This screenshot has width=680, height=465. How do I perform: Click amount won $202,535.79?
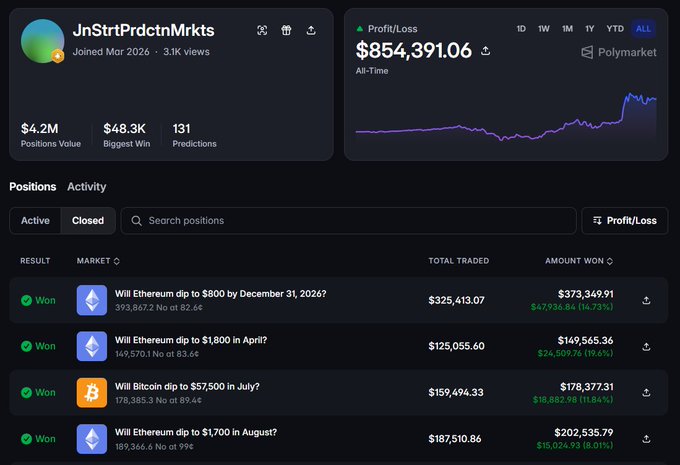(x=584, y=432)
